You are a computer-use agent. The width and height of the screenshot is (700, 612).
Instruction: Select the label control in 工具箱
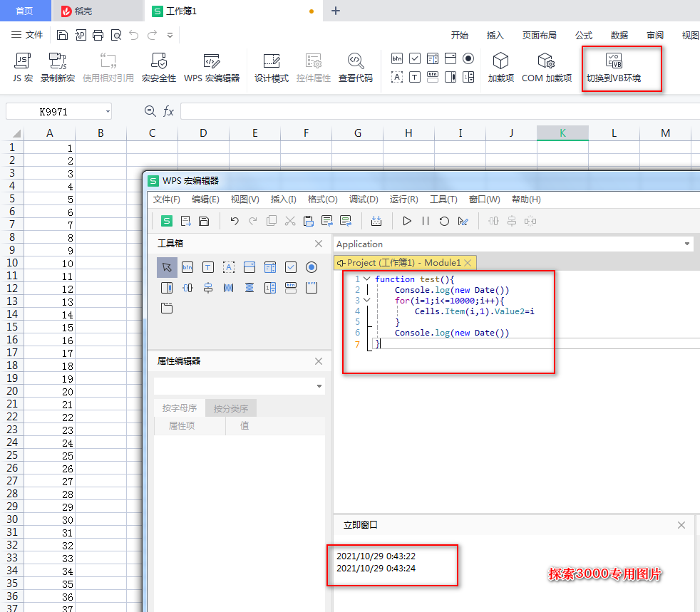pos(229,267)
